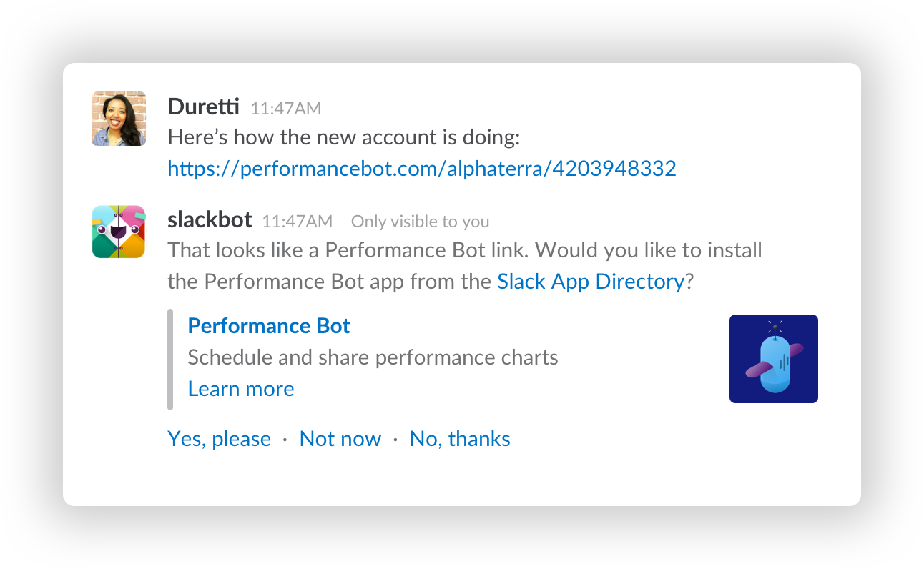Screen dimensions: 924x569
Task: Open the Performance Bot robot app icon
Action: coord(774,359)
